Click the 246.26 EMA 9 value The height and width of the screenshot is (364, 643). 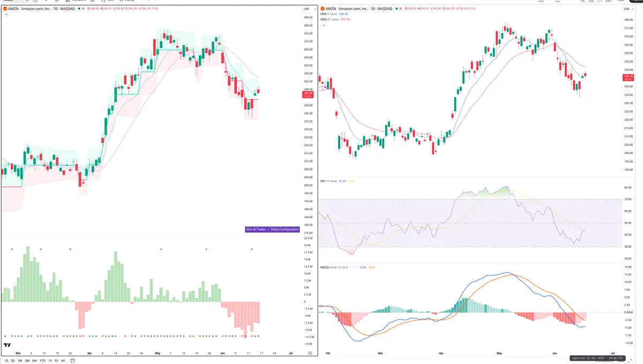345,14
